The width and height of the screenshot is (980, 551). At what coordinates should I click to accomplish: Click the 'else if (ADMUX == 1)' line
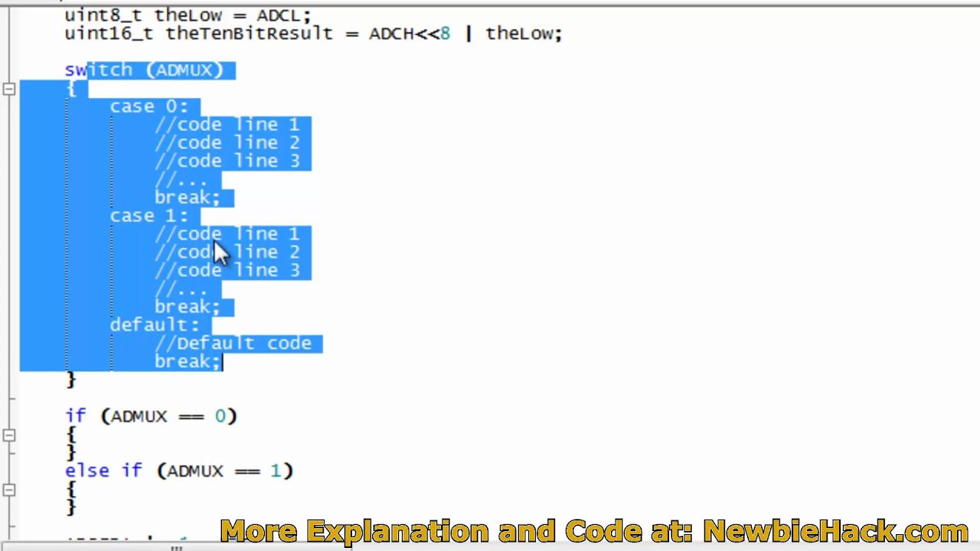point(179,471)
